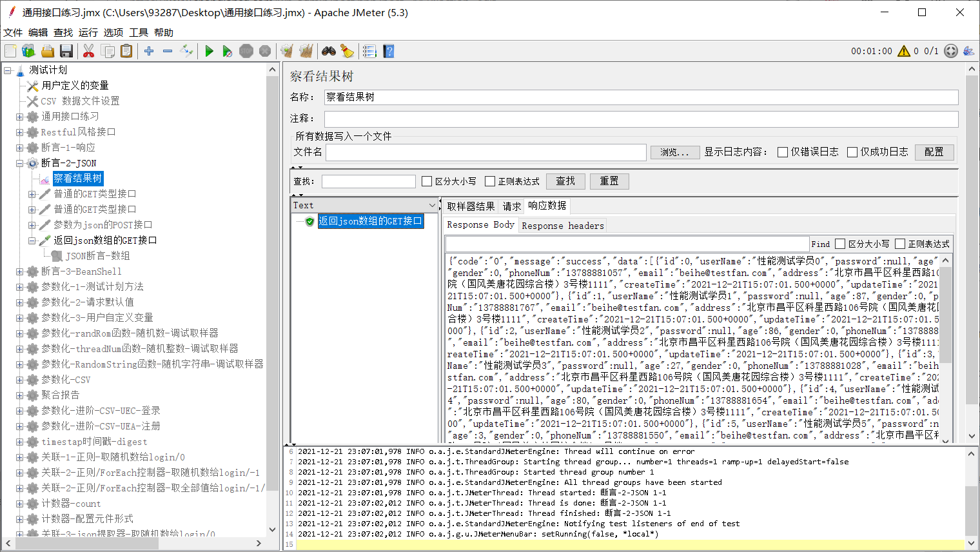Save the test plan with floppy icon

(66, 51)
